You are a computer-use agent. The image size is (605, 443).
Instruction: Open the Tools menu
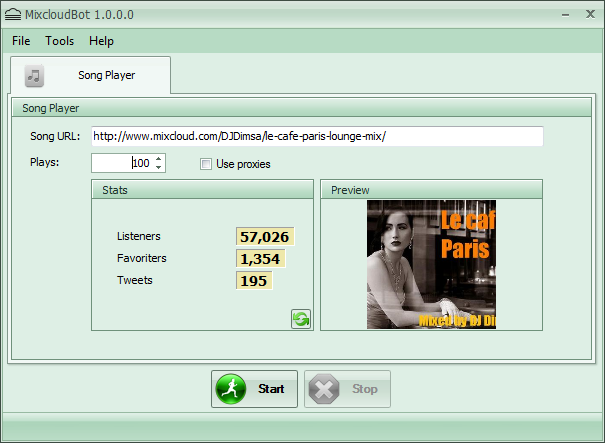click(59, 41)
